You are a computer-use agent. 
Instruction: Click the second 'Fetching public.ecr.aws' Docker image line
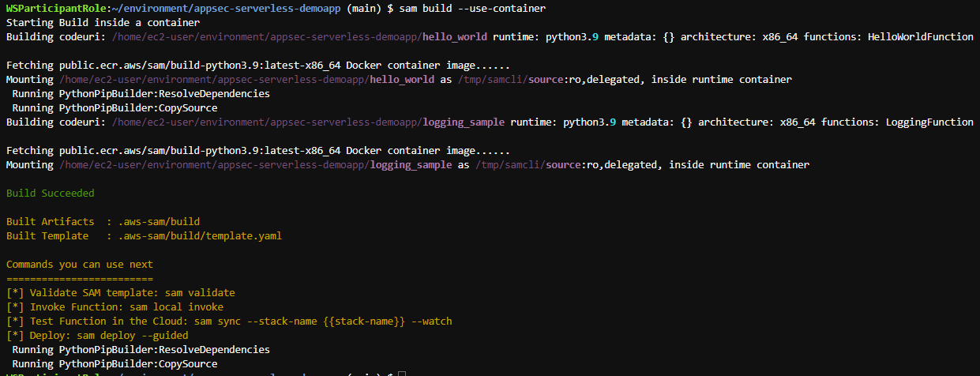pyautogui.click(x=258, y=150)
